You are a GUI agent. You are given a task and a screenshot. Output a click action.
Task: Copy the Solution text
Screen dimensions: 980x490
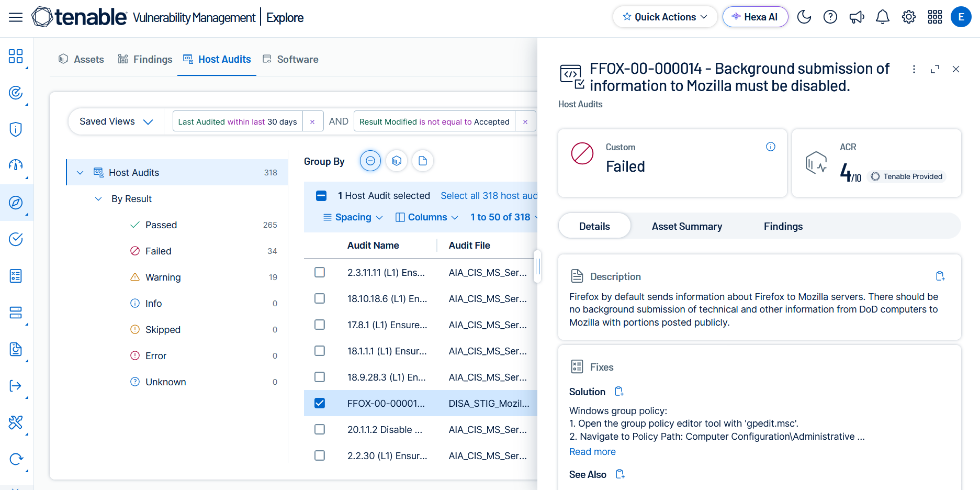619,392
